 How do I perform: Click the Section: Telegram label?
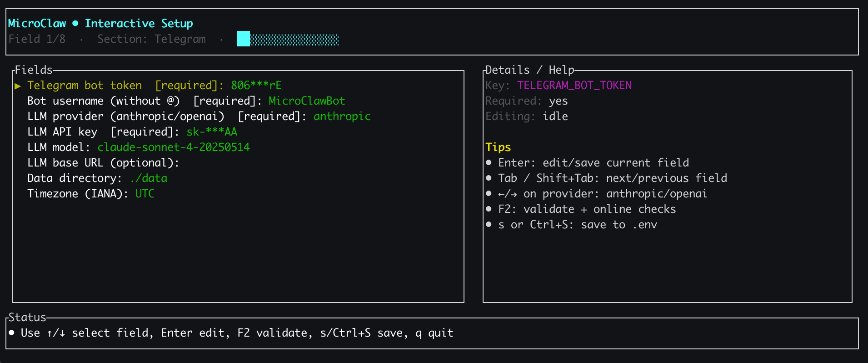(x=151, y=39)
